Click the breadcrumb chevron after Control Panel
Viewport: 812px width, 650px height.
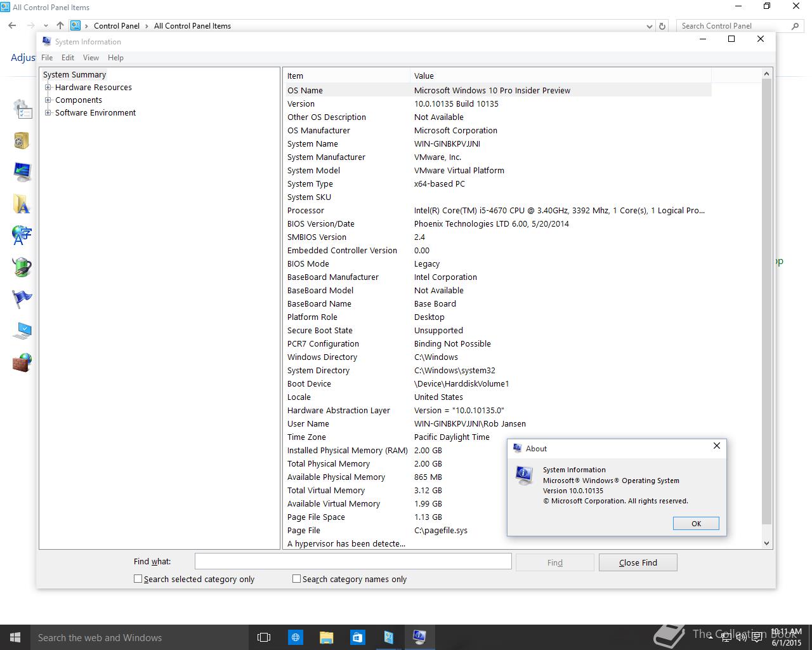[x=147, y=26]
